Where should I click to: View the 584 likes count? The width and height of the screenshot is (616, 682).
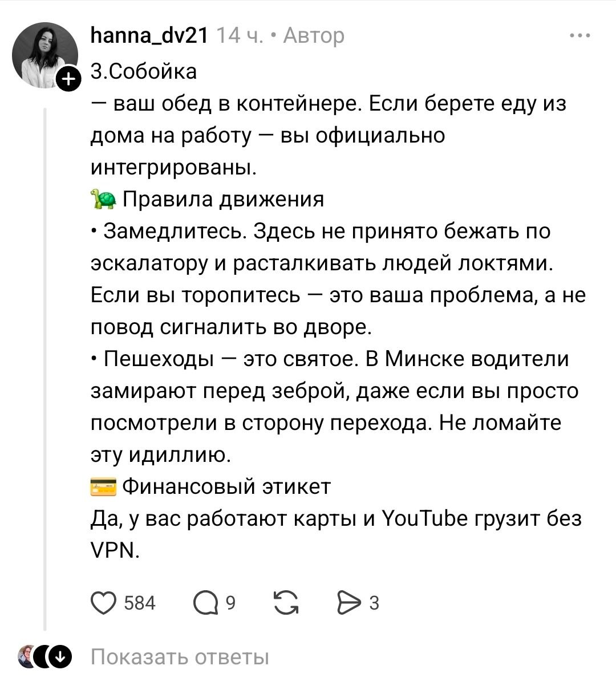(x=140, y=603)
